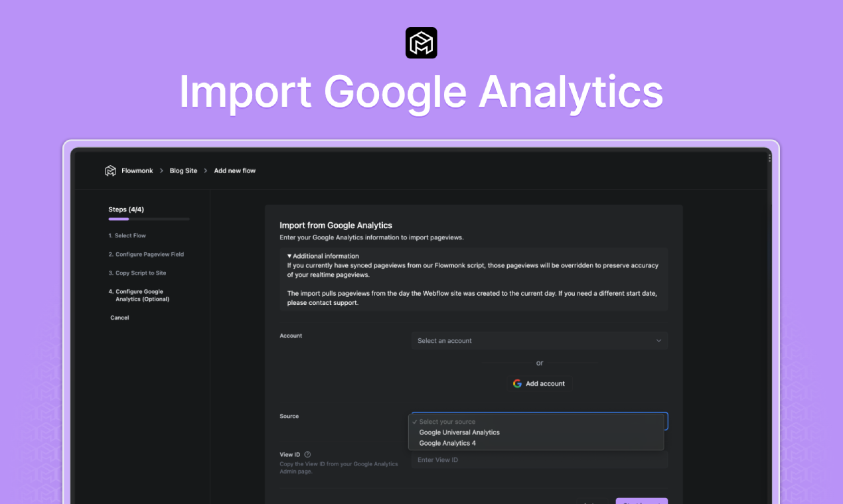Click the View ID help icon
The height and width of the screenshot is (504, 843).
pos(307,454)
